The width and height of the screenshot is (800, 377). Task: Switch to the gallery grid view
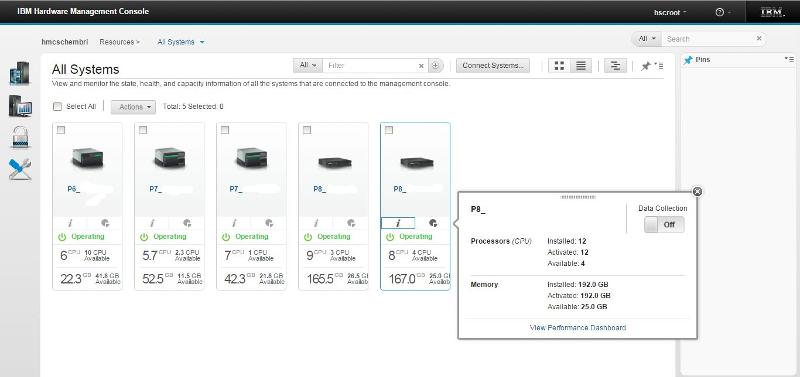[x=559, y=66]
